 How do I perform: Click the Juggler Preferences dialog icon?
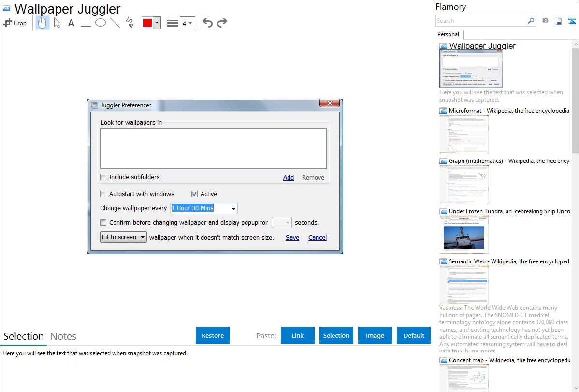pos(95,105)
